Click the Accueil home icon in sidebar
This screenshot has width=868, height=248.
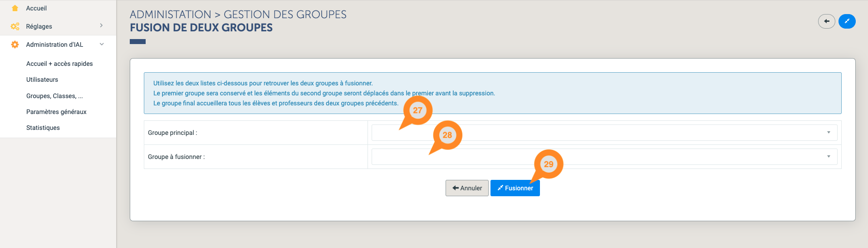pos(15,8)
